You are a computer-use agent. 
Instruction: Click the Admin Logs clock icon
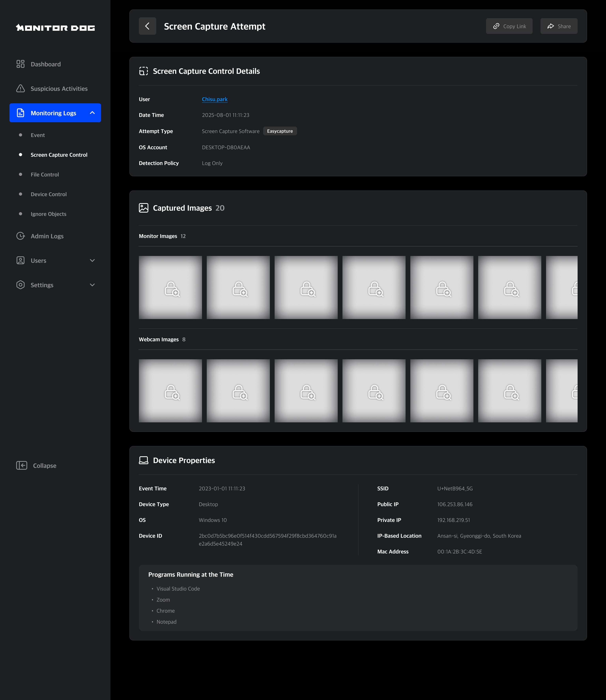[x=20, y=236]
